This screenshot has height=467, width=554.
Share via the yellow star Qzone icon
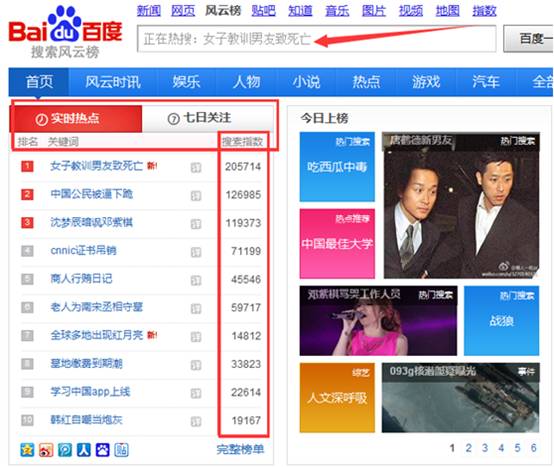coord(27,450)
